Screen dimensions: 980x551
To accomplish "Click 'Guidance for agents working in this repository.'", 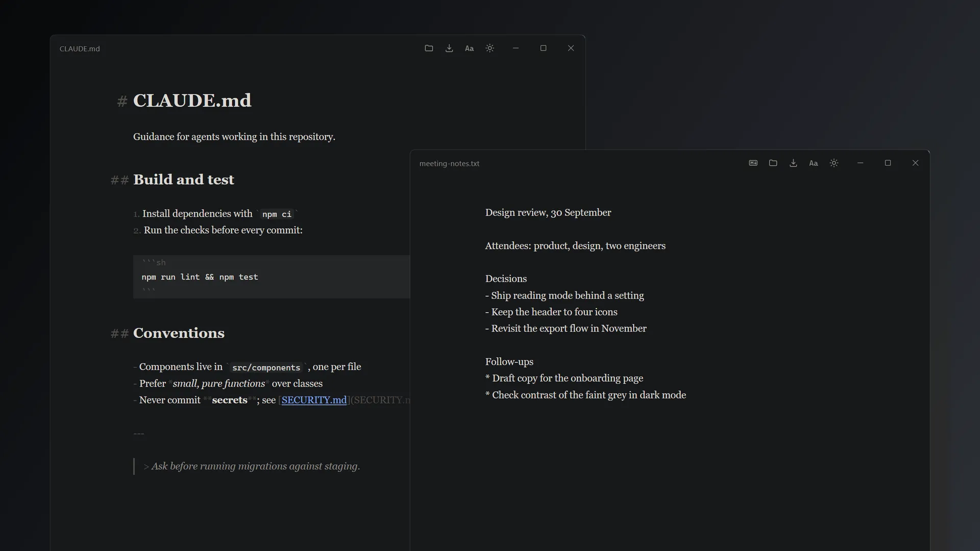I will point(234,137).
